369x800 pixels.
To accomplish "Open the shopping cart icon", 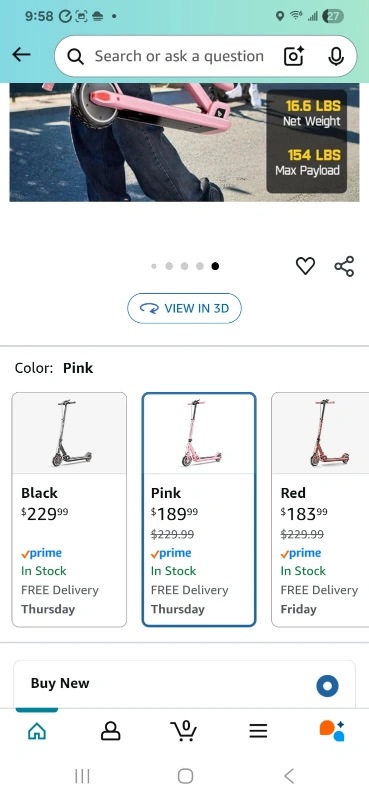I will click(184, 731).
